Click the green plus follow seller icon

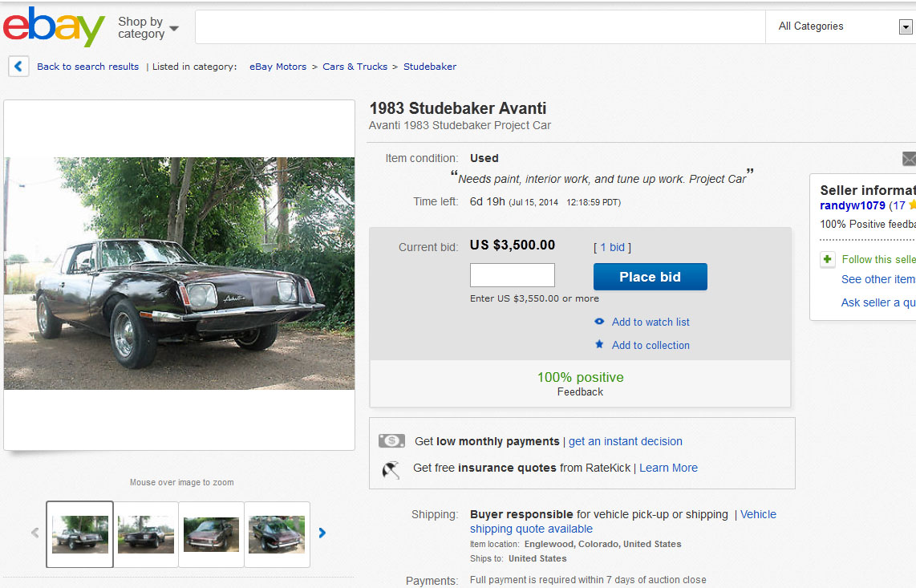coord(827,260)
